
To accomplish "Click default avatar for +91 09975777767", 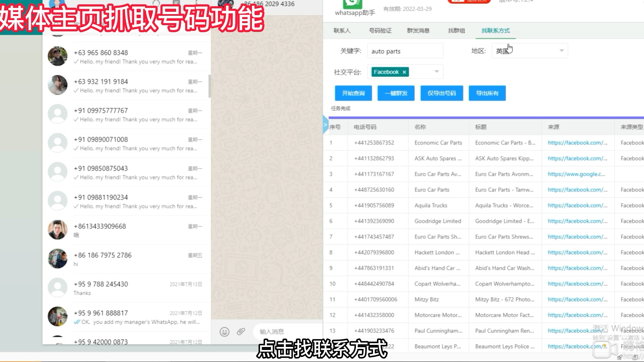I will click(x=58, y=114).
